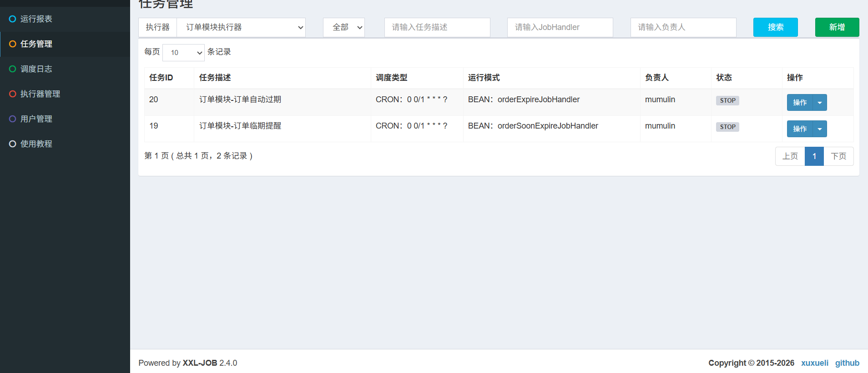The width and height of the screenshot is (868, 373).
Task: Change the 每页 records-per-page selector
Action: 183,53
